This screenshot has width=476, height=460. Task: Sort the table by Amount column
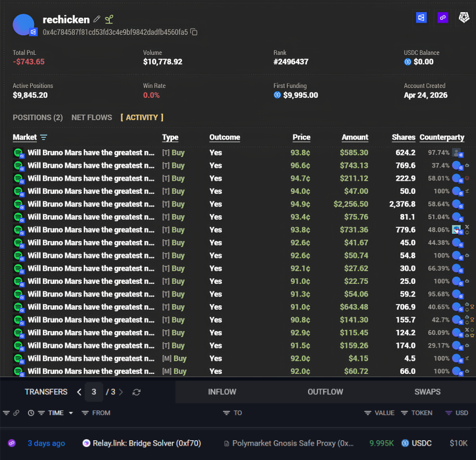coord(355,137)
